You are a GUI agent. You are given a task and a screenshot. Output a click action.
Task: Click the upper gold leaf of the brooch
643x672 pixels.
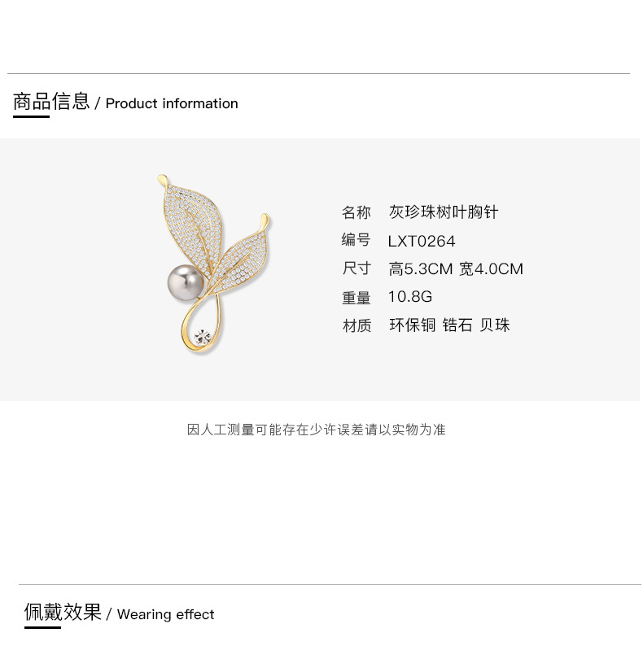pos(192,227)
